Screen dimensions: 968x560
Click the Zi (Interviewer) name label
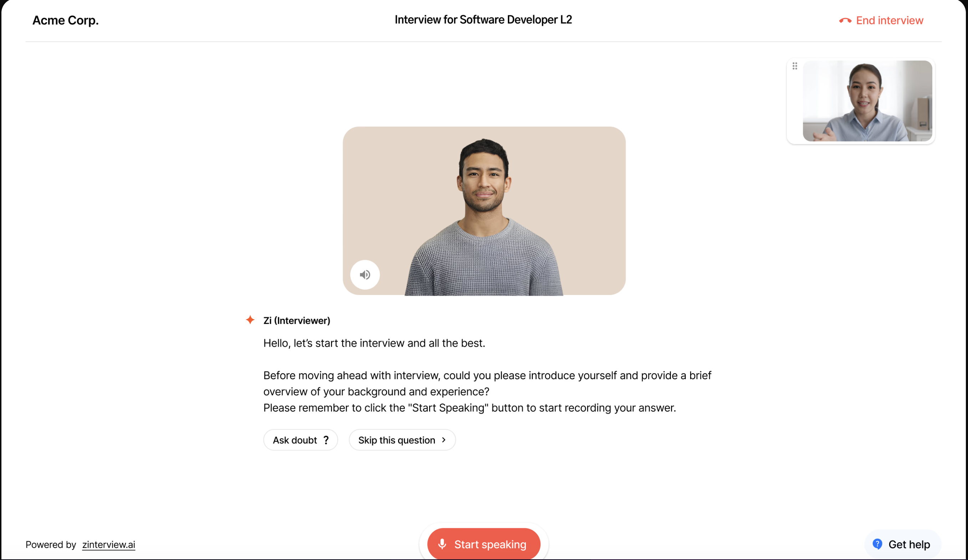(x=296, y=320)
